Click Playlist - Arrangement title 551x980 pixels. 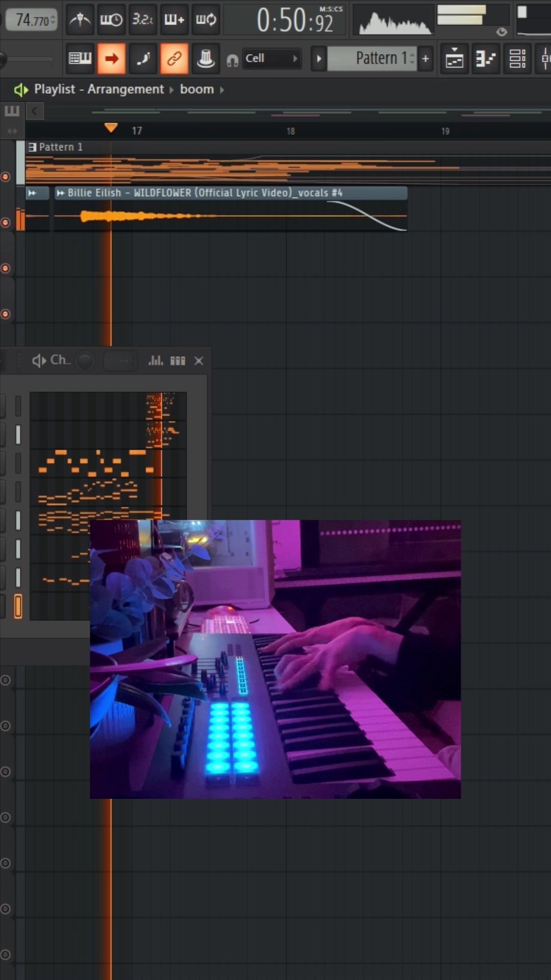pos(99,89)
